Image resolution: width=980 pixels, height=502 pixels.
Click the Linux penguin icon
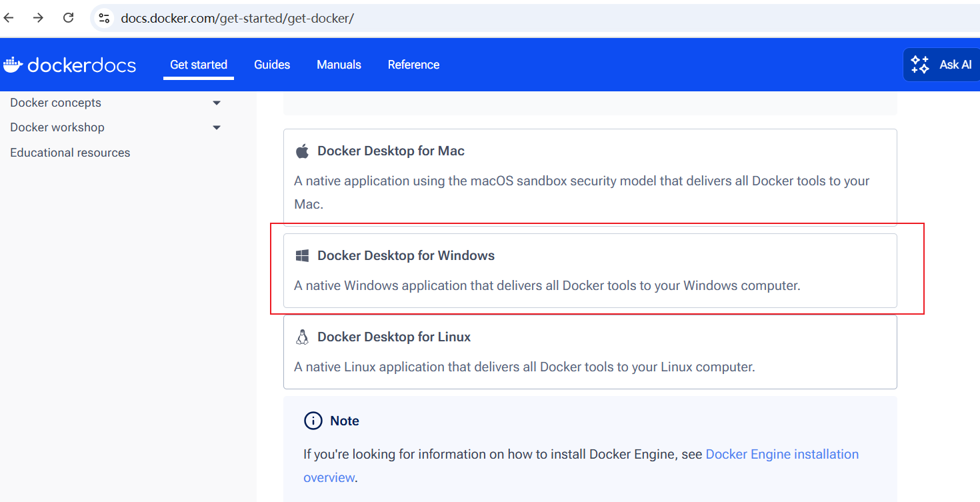click(x=302, y=337)
